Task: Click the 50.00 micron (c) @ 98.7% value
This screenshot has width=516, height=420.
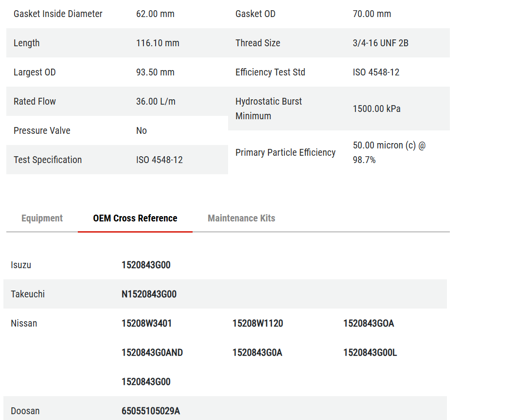Action: pos(389,152)
